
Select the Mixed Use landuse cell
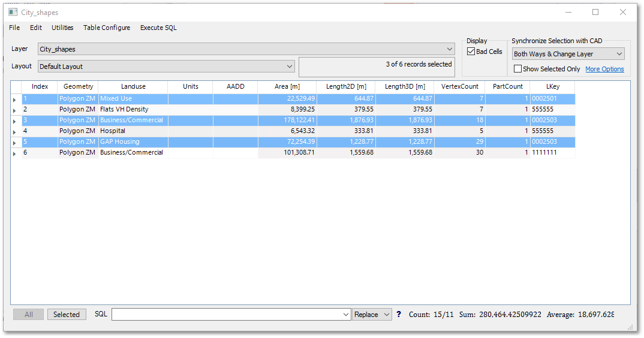tap(133, 98)
